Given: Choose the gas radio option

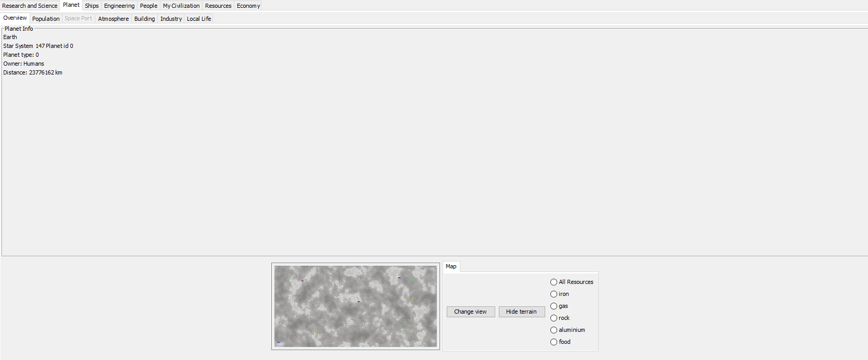Looking at the screenshot, I should tap(559, 306).
